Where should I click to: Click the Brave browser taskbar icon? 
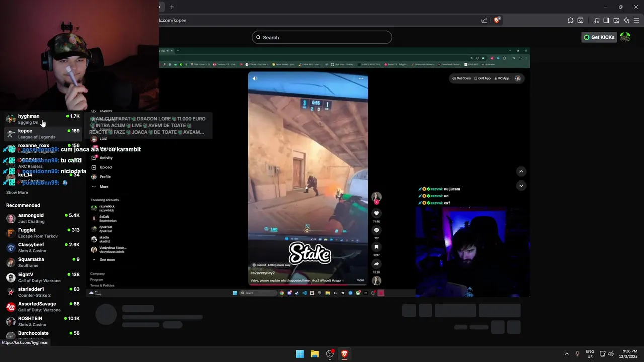344,354
